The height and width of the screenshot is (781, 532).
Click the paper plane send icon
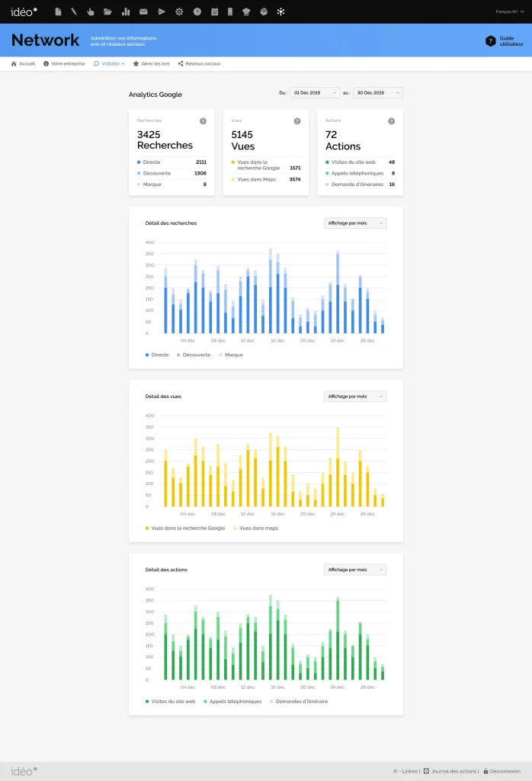(x=161, y=11)
